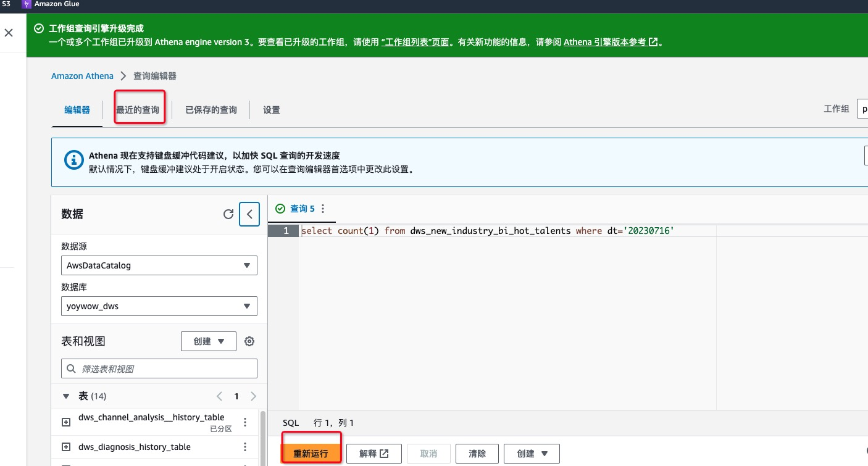Open Athena 引擎版本参考 external link

(x=611, y=42)
